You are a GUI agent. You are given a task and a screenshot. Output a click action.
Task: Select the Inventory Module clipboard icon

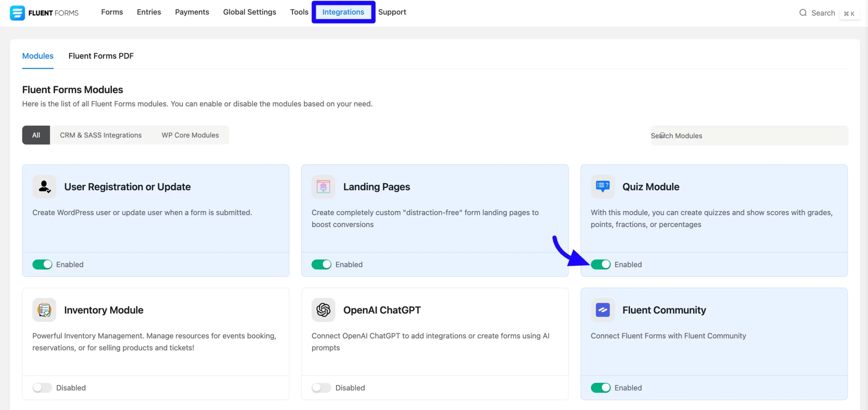44,310
